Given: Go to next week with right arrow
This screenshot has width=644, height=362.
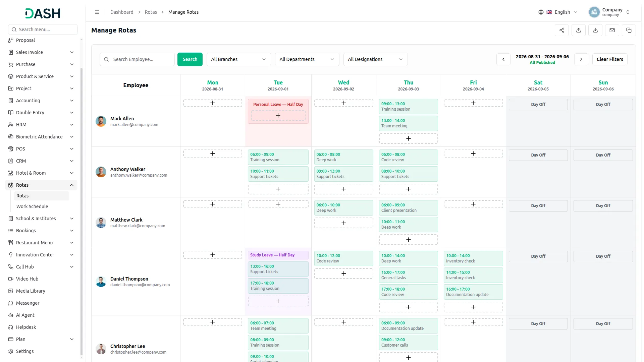Looking at the screenshot, I should pos(581,59).
